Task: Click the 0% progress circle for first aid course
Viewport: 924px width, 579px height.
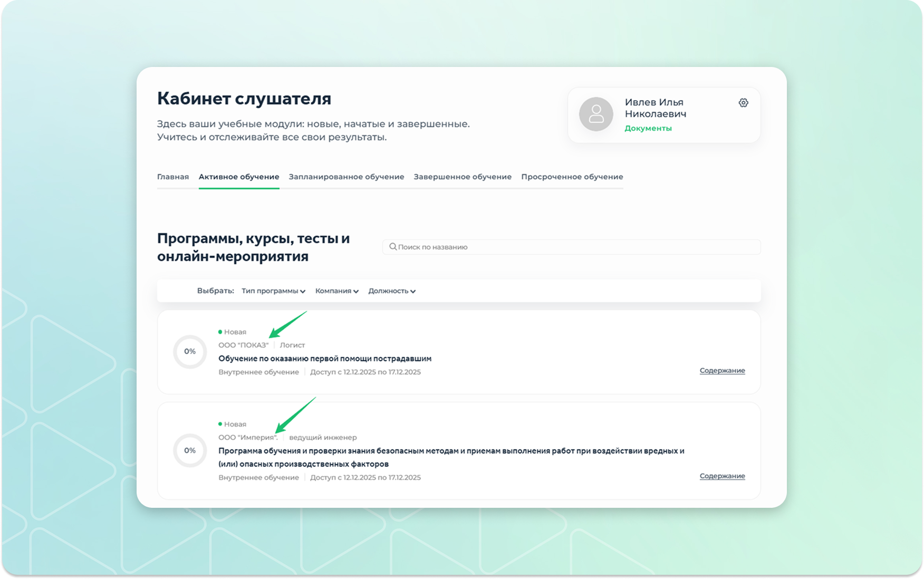Action: click(x=190, y=352)
